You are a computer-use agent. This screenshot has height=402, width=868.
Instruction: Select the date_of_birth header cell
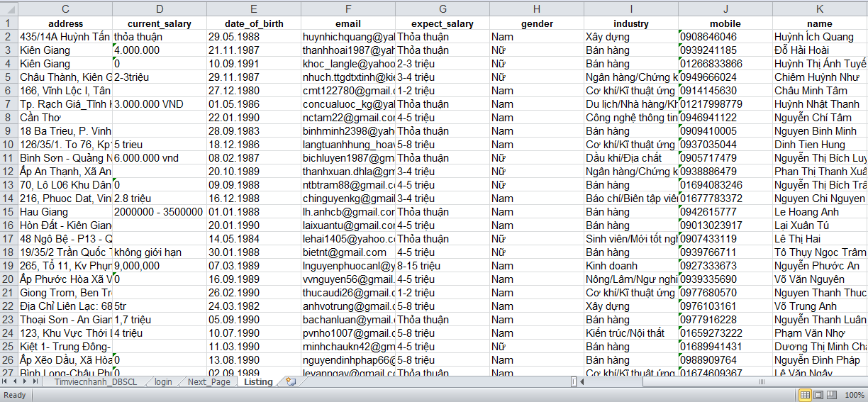[x=254, y=23]
